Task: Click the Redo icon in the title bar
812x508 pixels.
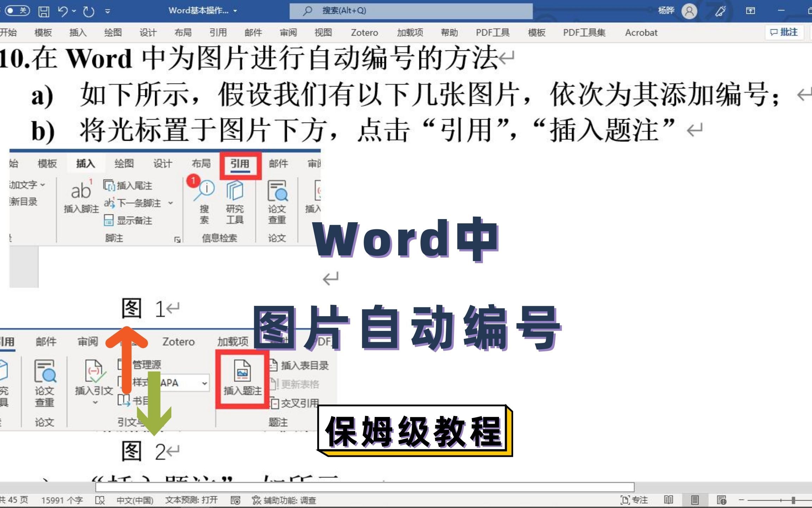Action: (89, 11)
